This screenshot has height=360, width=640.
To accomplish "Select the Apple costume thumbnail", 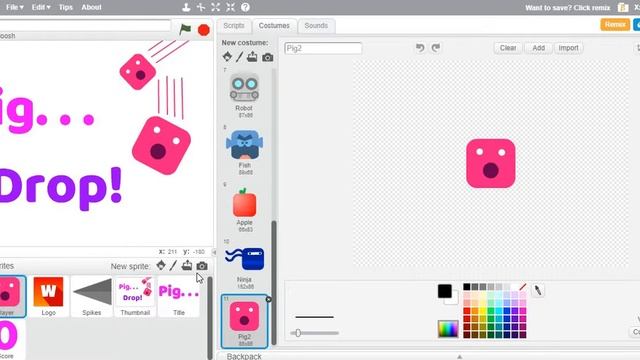I will [244, 209].
